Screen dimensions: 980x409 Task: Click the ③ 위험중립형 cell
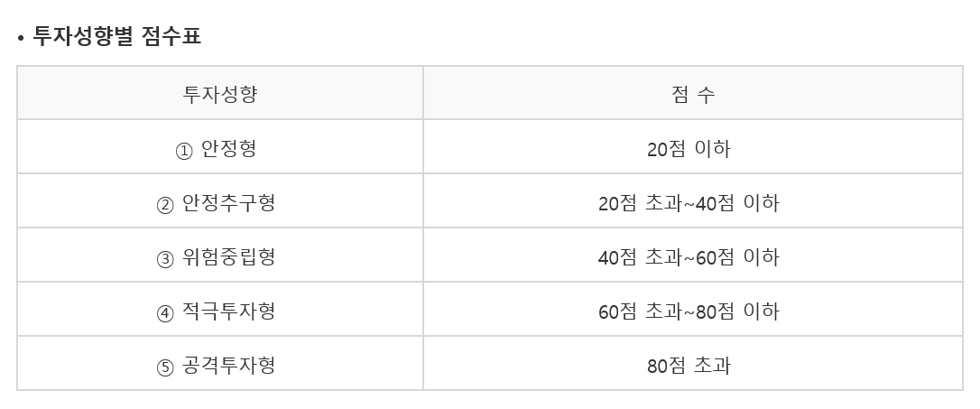[220, 255]
